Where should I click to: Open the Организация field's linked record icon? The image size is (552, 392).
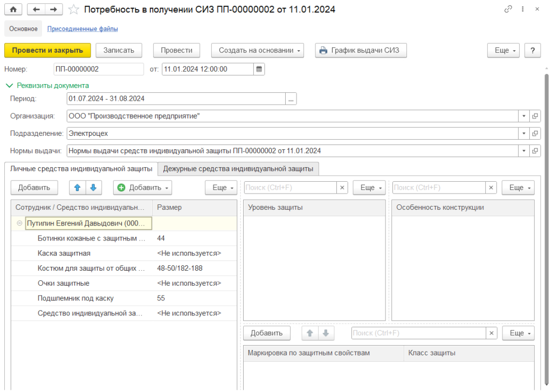(x=535, y=116)
